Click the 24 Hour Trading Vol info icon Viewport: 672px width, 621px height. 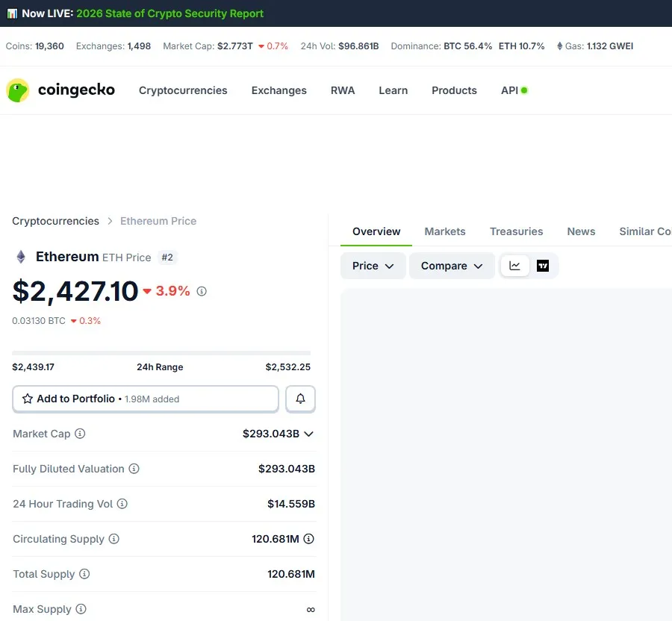(122, 504)
